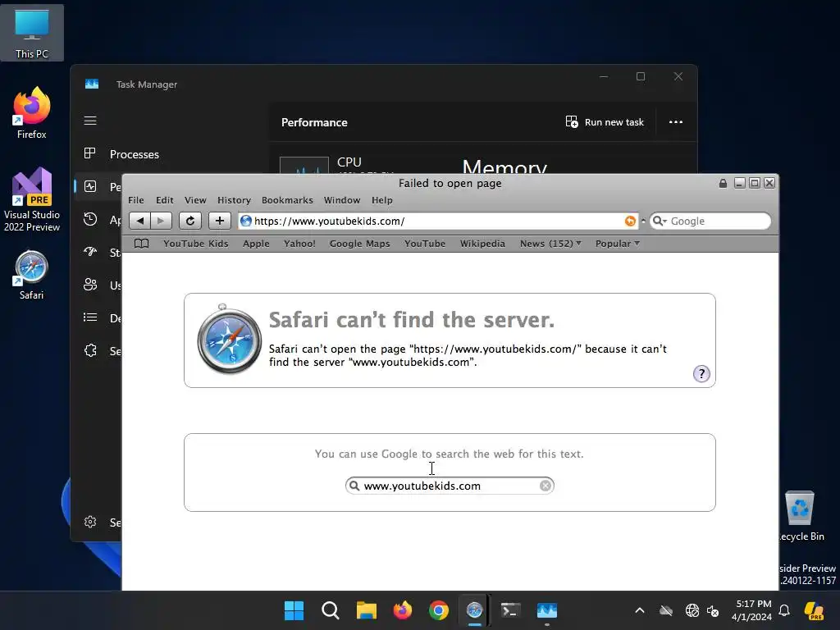This screenshot has width=840, height=630.
Task: Open the YouTube bookmark in the bookmarks bar
Action: [x=425, y=243]
